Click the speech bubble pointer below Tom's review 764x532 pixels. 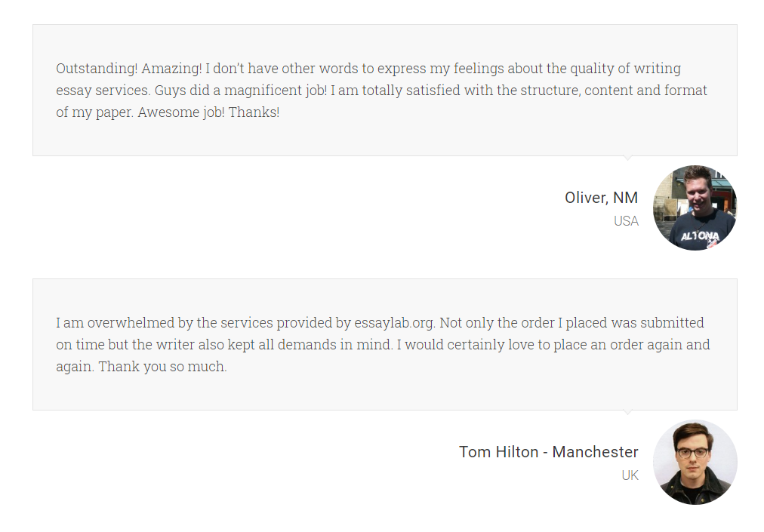(x=627, y=412)
